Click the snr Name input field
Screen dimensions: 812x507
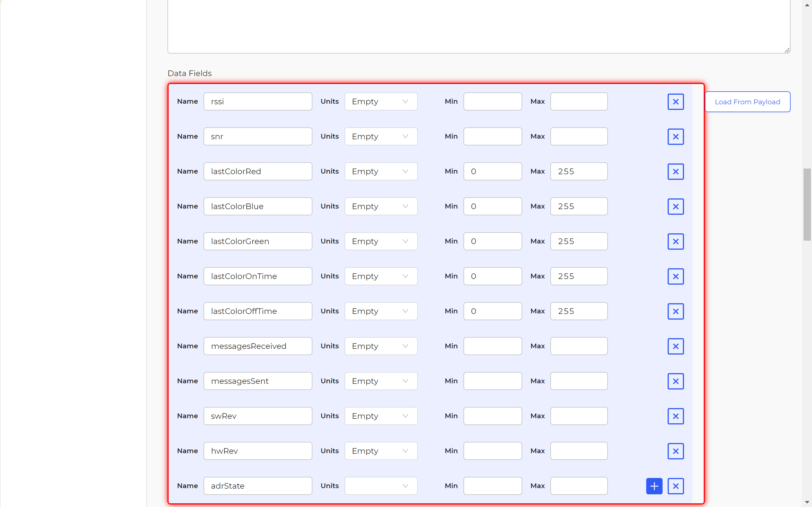(258, 136)
